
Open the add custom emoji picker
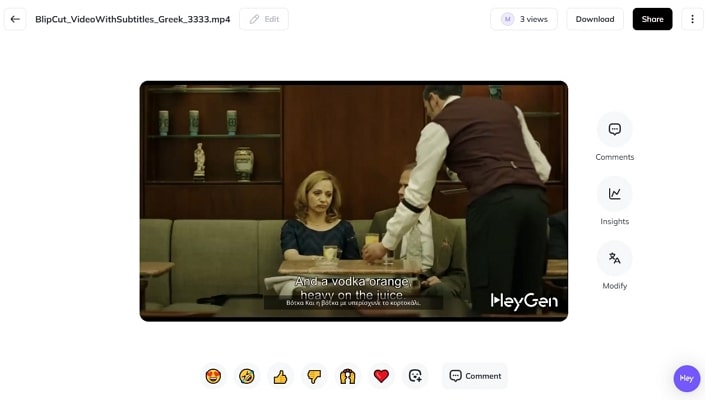tap(415, 376)
